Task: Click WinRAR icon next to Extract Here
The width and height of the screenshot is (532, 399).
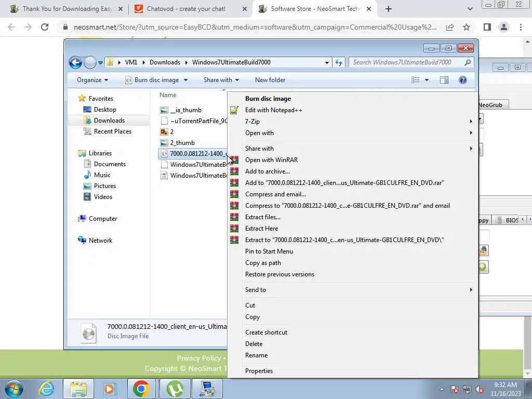Action: pos(234,229)
